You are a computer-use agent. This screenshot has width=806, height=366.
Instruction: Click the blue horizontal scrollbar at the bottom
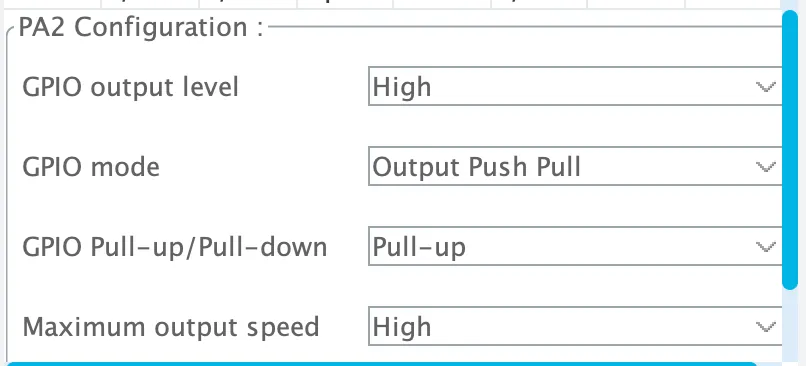383,363
